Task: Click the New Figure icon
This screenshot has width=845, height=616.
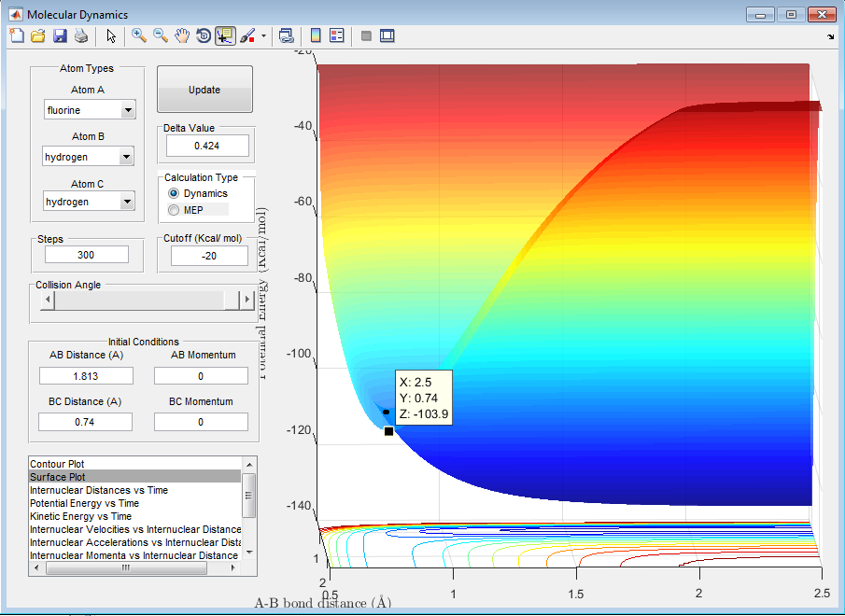Action: click(x=16, y=35)
